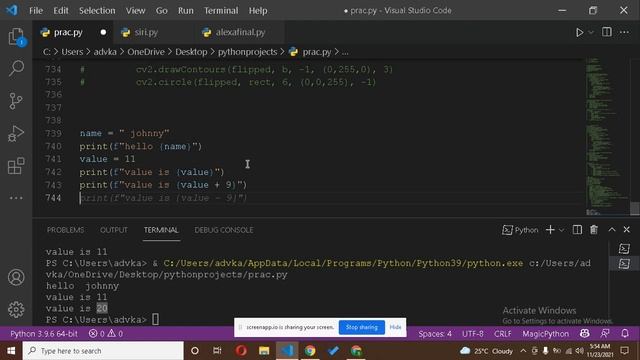Open the Selection menu
Image resolution: width=640 pixels, height=360 pixels.
pos(97,11)
